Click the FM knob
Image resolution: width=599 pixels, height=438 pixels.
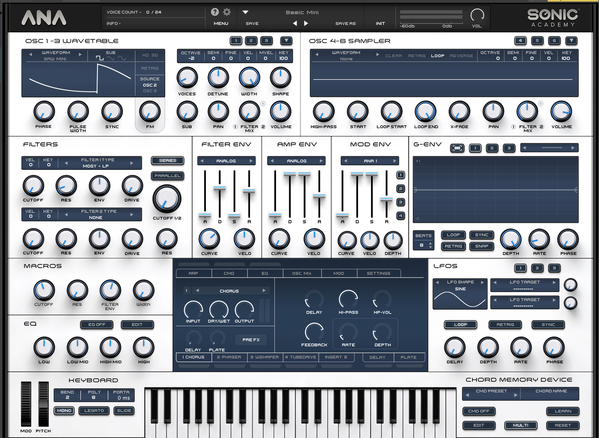[x=150, y=111]
